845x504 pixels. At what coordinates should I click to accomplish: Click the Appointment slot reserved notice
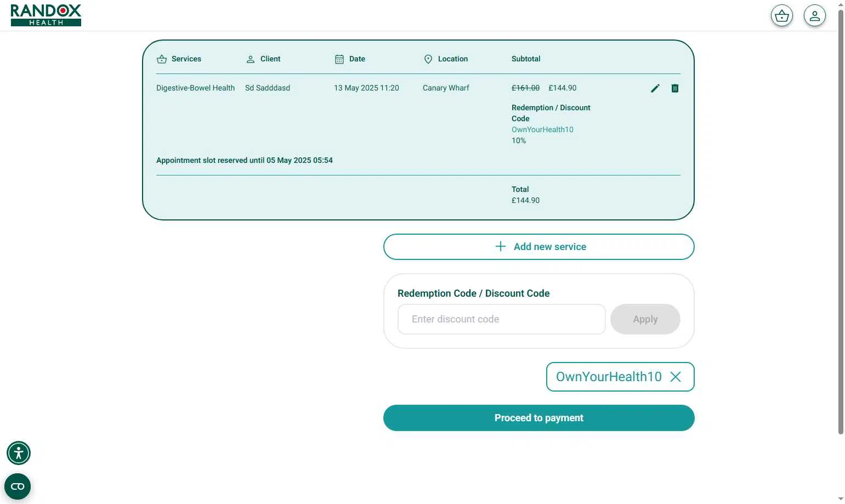pyautogui.click(x=245, y=160)
